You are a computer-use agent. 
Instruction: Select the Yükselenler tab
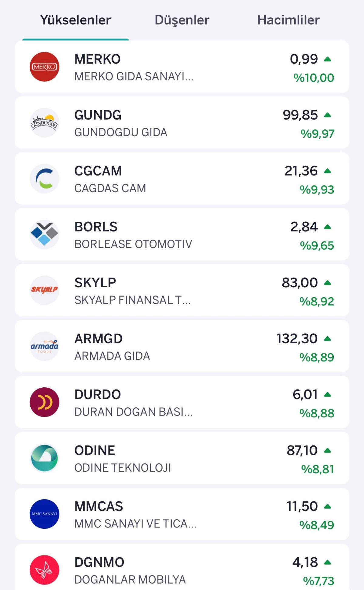pyautogui.click(x=76, y=20)
